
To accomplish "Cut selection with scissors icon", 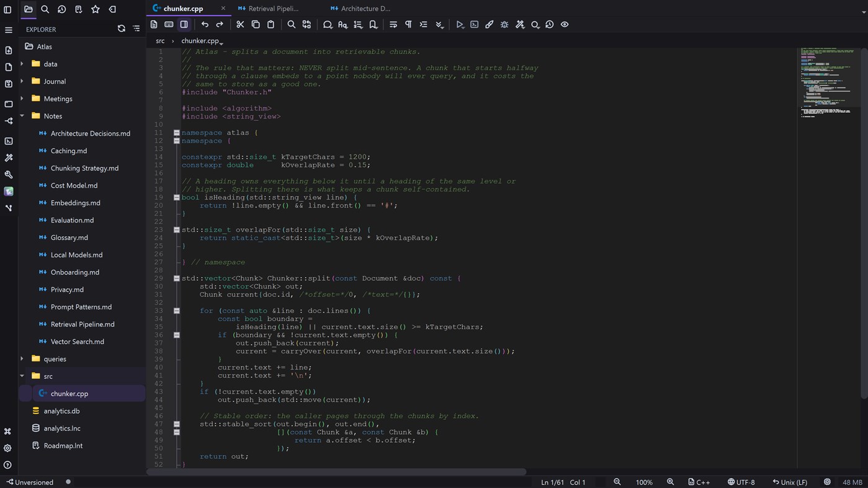I will 240,25.
